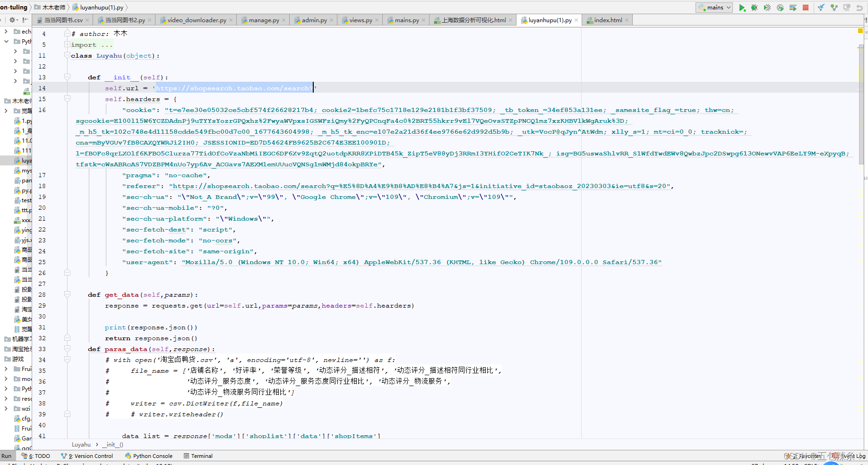Screen dimensions: 868x465
Task: Switch to the admin.py tab
Action: coord(314,20)
